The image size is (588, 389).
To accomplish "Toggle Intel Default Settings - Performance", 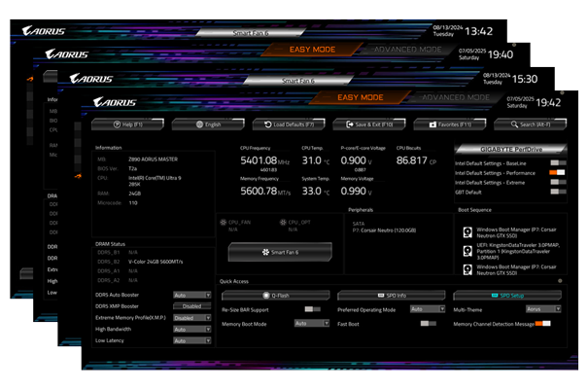I will [557, 172].
